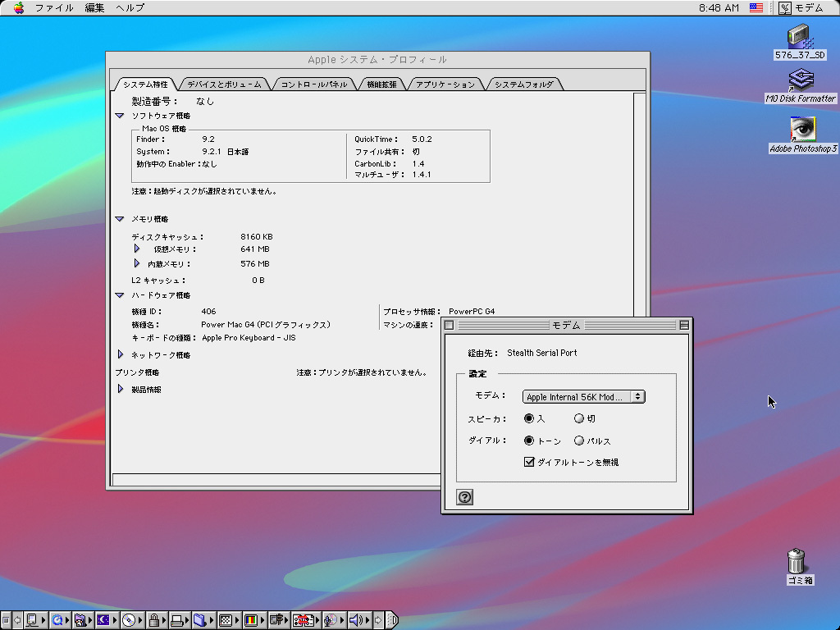Screen dimensions: 840x630
Task: Collapse the ハードウェア概略 section
Action: 120,295
